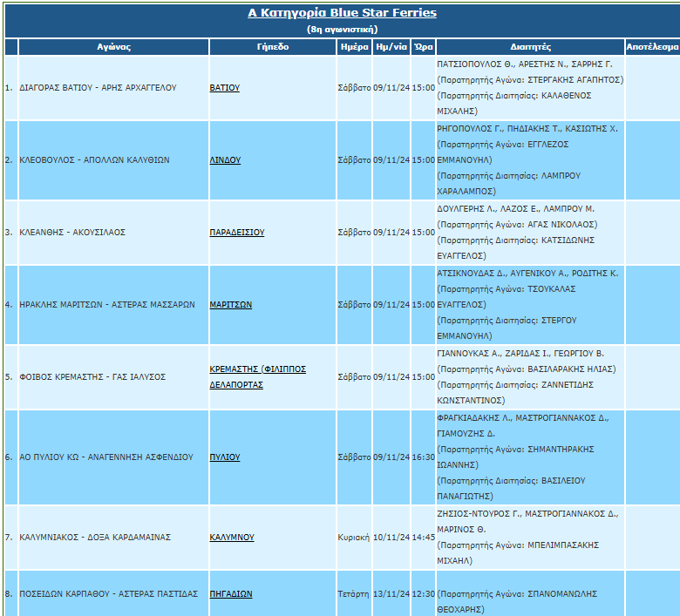Click date 09/11/24 in ΔΙΑΓΟΡΑΣ ΒΑΤΙΟΥ row
Image resolution: width=680 pixels, height=616 pixels.
391,88
